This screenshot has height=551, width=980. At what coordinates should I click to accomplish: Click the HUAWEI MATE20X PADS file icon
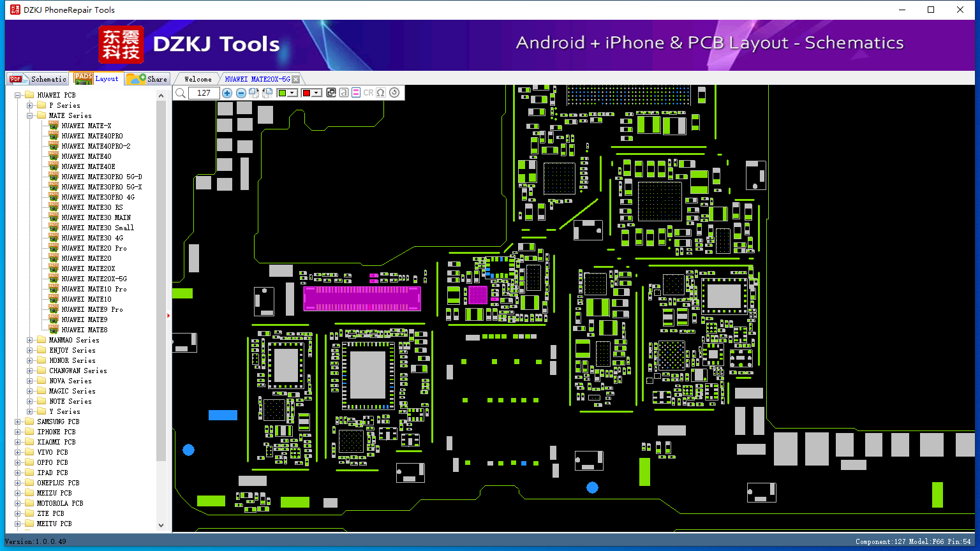[x=54, y=268]
